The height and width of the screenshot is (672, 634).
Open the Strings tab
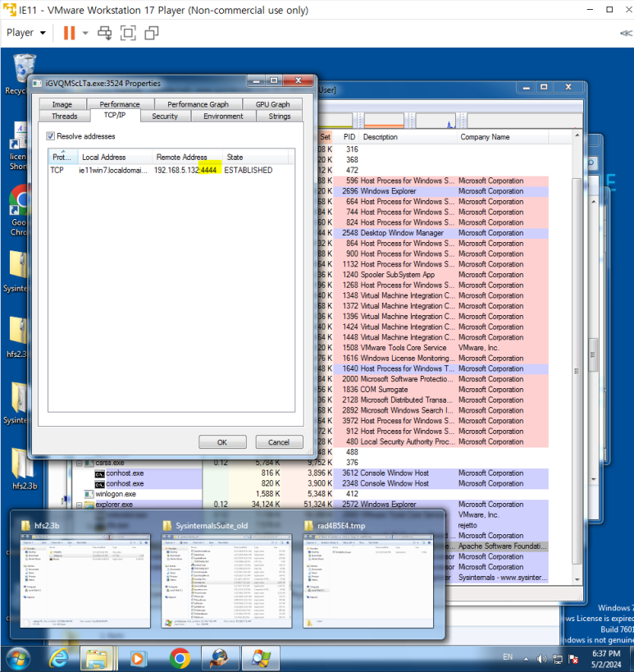280,117
